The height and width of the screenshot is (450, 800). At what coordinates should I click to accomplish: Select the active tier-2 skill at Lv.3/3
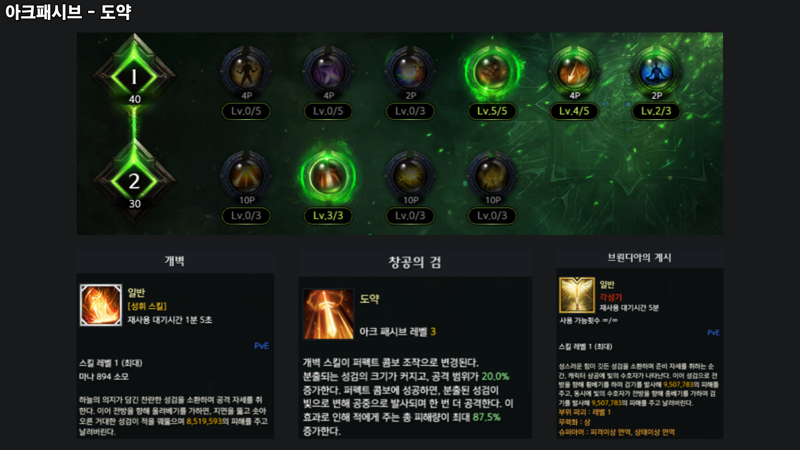(x=328, y=177)
